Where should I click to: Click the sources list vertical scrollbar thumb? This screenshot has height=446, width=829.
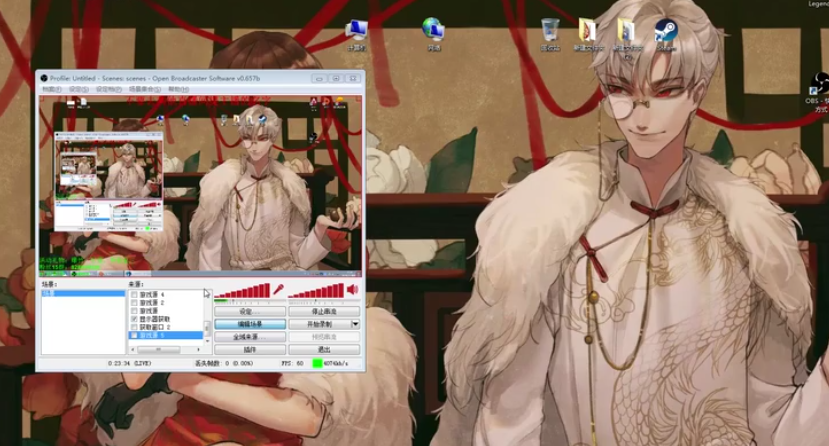(207, 328)
